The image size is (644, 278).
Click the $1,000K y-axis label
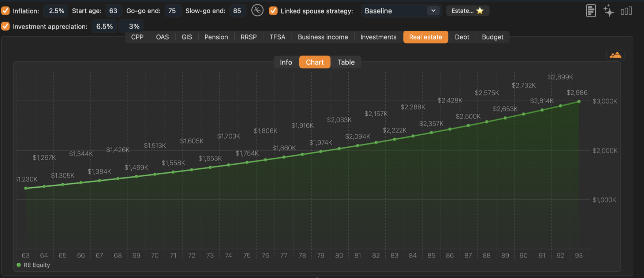coord(604,200)
